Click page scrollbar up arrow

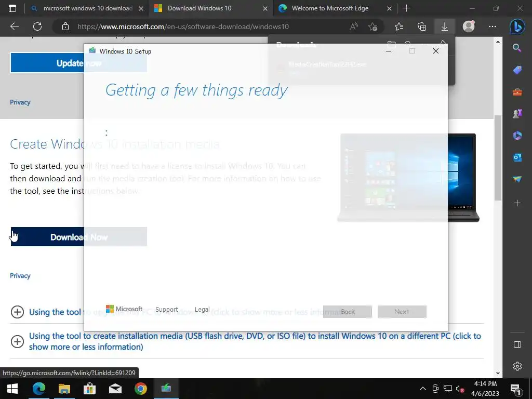coord(498,42)
